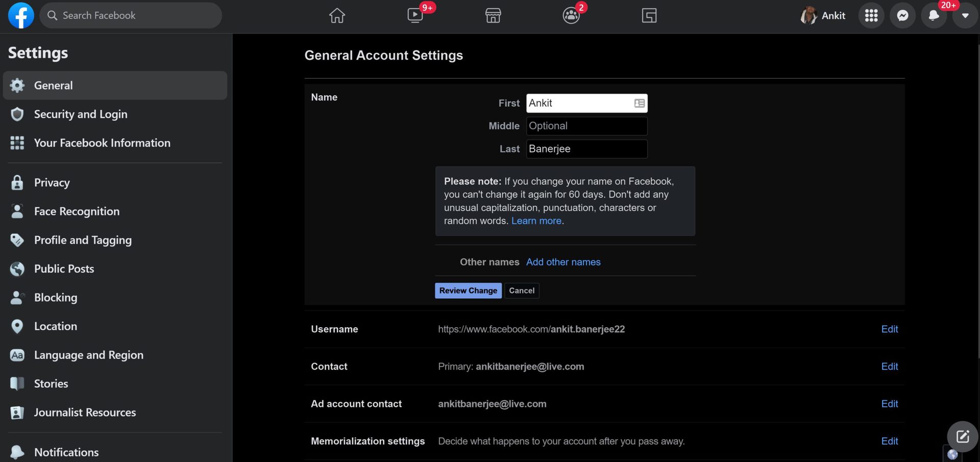The width and height of the screenshot is (980, 462).
Task: Go to the Home feed icon
Action: click(337, 15)
